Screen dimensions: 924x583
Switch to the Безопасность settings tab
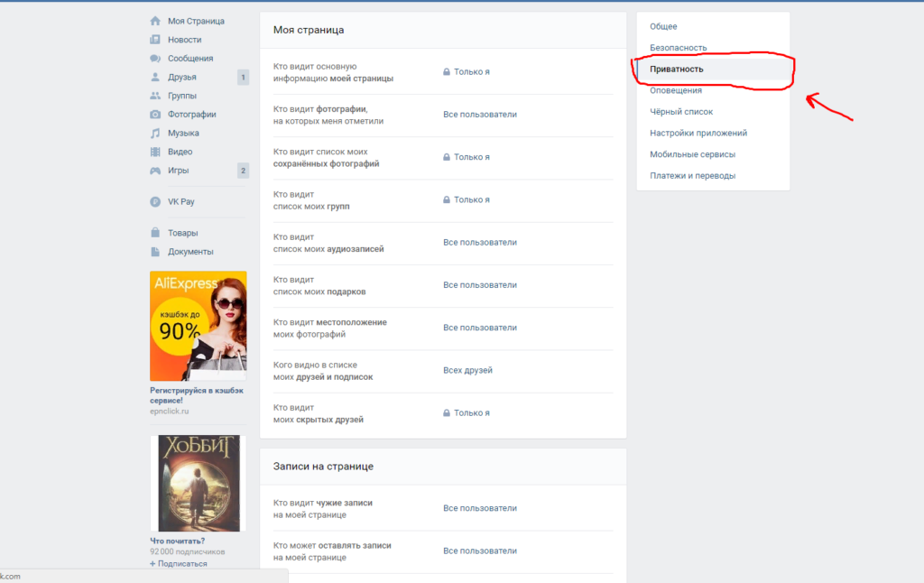click(x=679, y=48)
